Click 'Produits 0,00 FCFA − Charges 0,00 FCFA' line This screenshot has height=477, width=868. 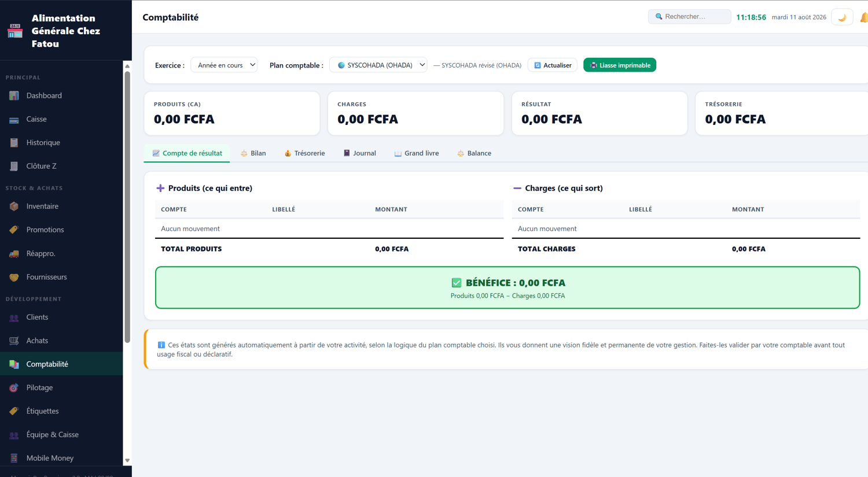[507, 296]
